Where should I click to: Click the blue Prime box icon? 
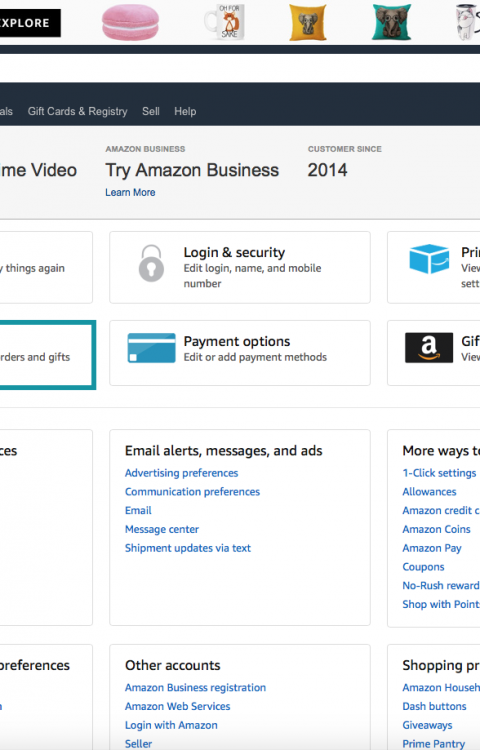coord(429,259)
